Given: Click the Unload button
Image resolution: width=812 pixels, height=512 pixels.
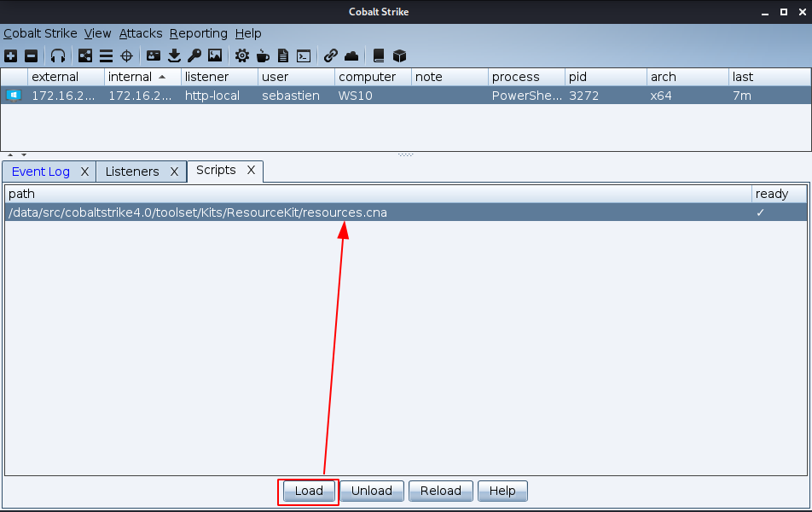Looking at the screenshot, I should click(x=372, y=491).
